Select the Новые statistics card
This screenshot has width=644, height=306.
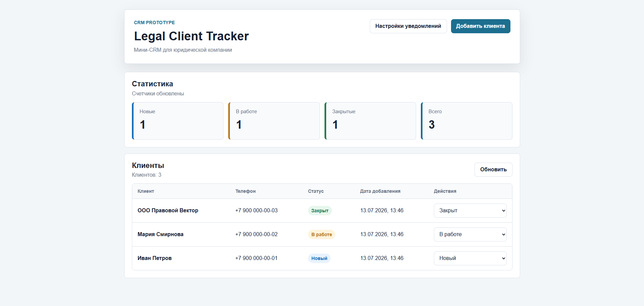[178, 121]
